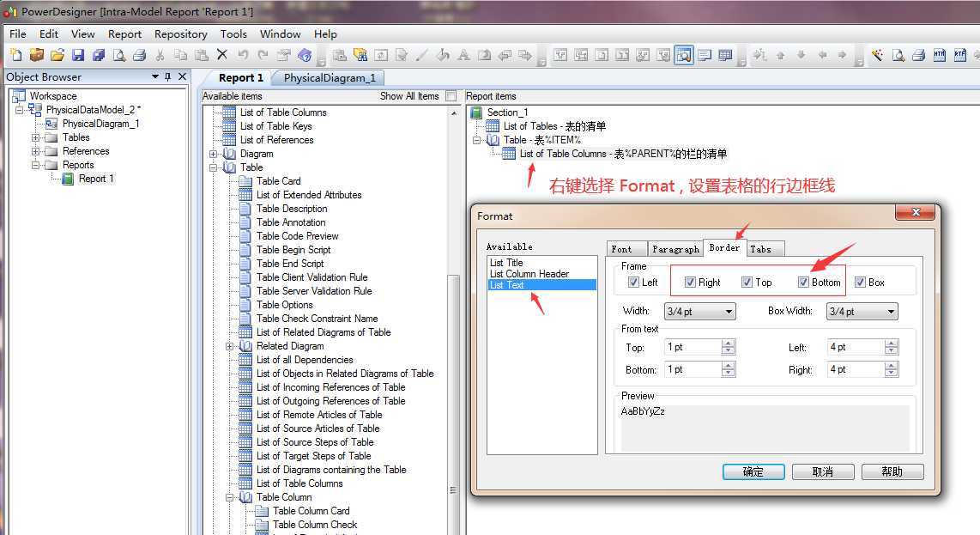The image size is (980, 535).
Task: Select List Column Header in Available list
Action: click(x=529, y=274)
